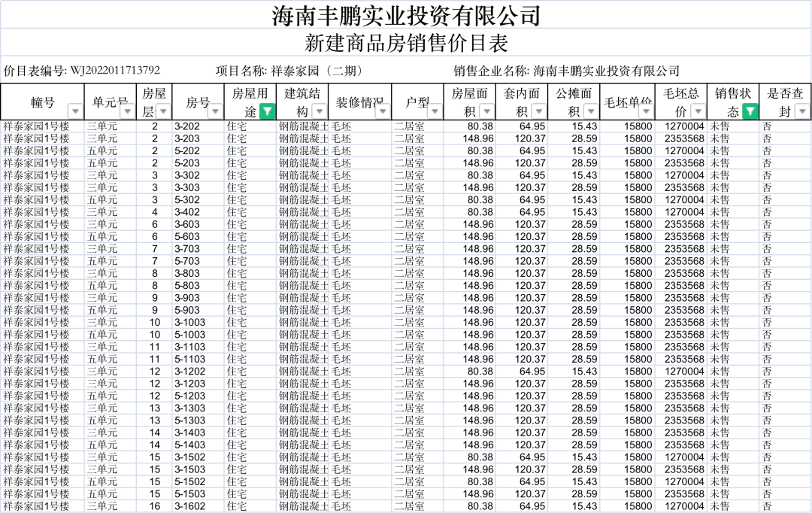Select room number cell 3-302
This screenshot has height=513, width=812.
(198, 175)
